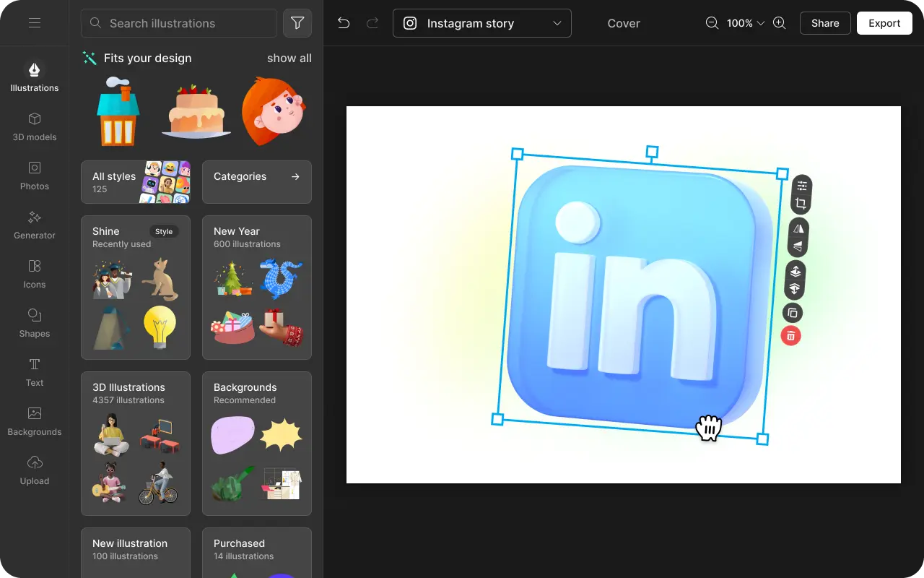This screenshot has height=578, width=924.
Task: Click the Export button
Action: coord(884,22)
